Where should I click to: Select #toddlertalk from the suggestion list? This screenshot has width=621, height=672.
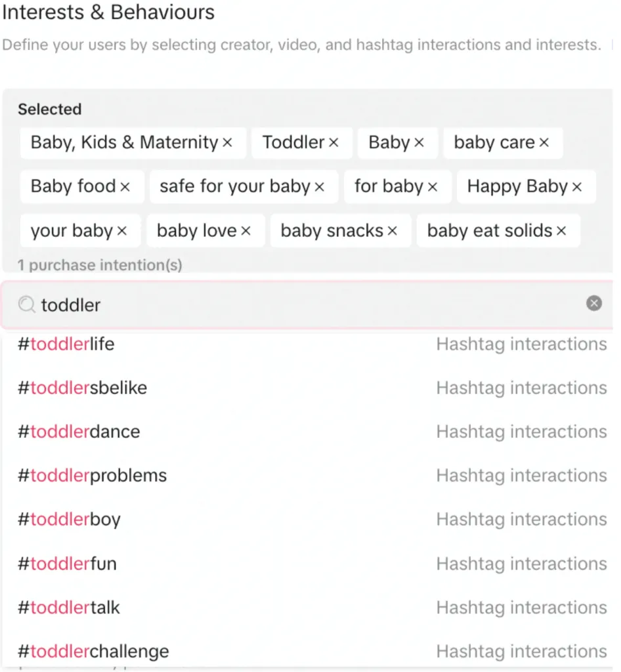(69, 608)
